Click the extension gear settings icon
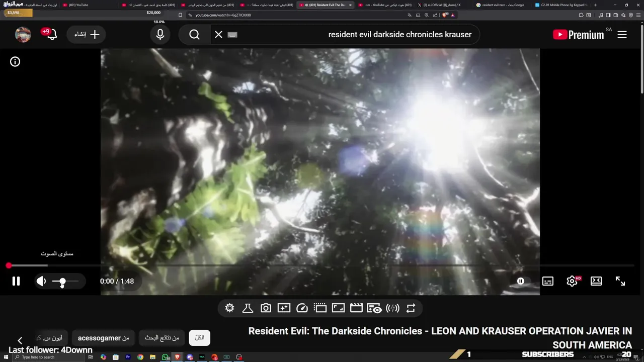Image resolution: width=644 pixels, height=362 pixels. click(229, 308)
